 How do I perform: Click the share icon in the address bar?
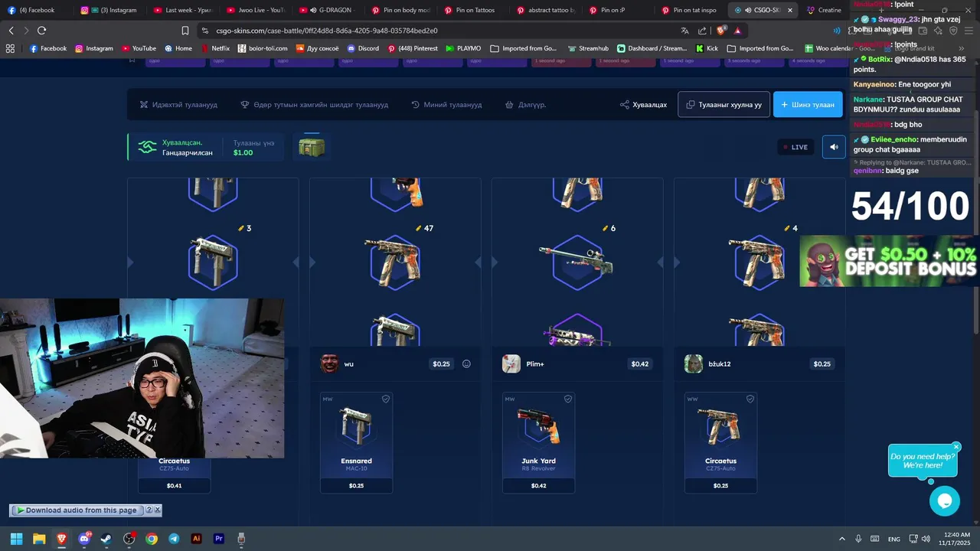click(x=703, y=31)
